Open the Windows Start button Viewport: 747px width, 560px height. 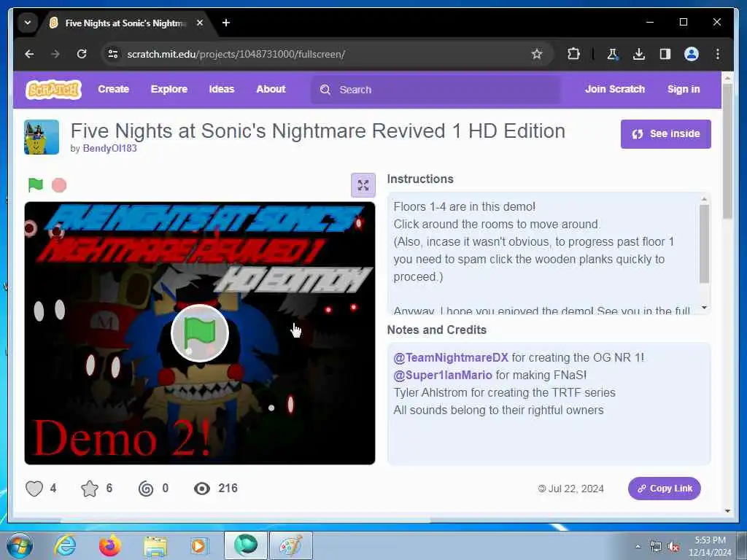[x=20, y=545]
